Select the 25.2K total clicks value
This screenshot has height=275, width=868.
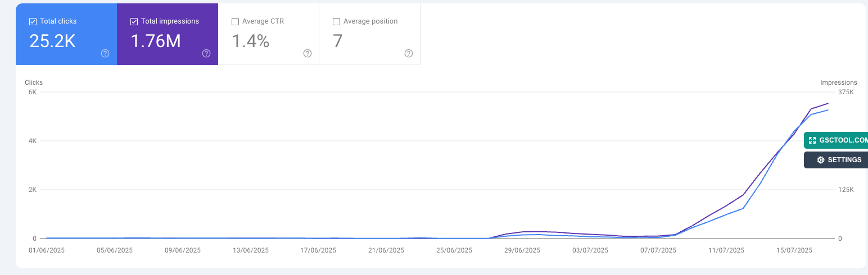52,42
